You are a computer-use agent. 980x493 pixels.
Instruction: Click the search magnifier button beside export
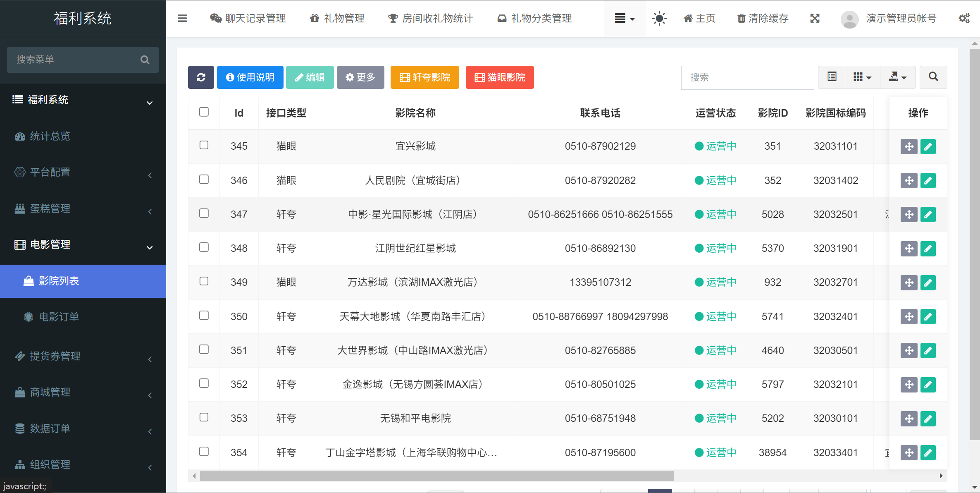(x=933, y=77)
